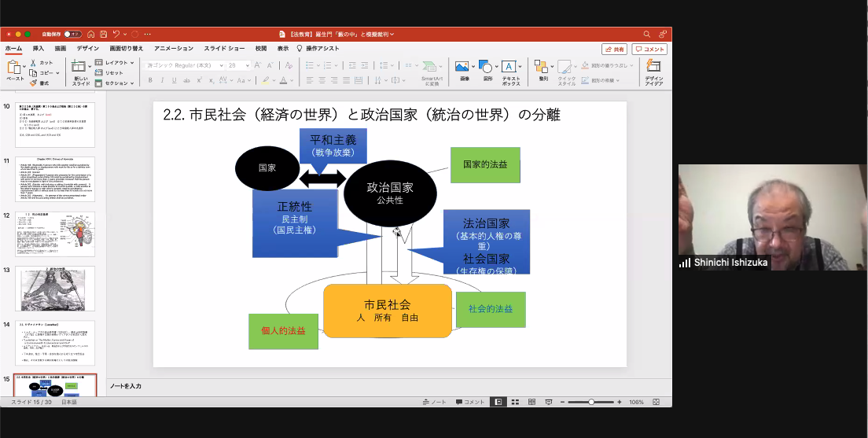
Task: Open the ホーム ribbon tab
Action: pyautogui.click(x=13, y=49)
